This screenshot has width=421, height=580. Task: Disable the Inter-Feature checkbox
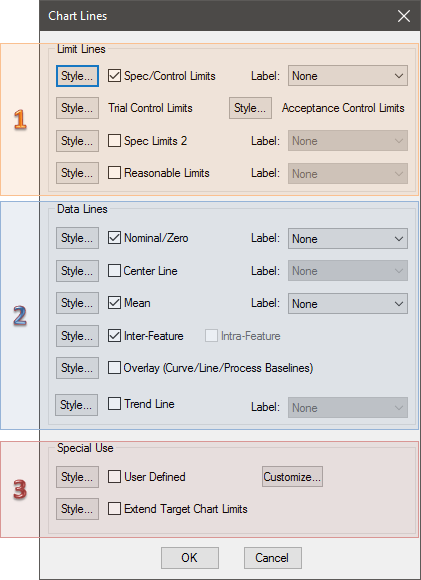click(x=114, y=336)
